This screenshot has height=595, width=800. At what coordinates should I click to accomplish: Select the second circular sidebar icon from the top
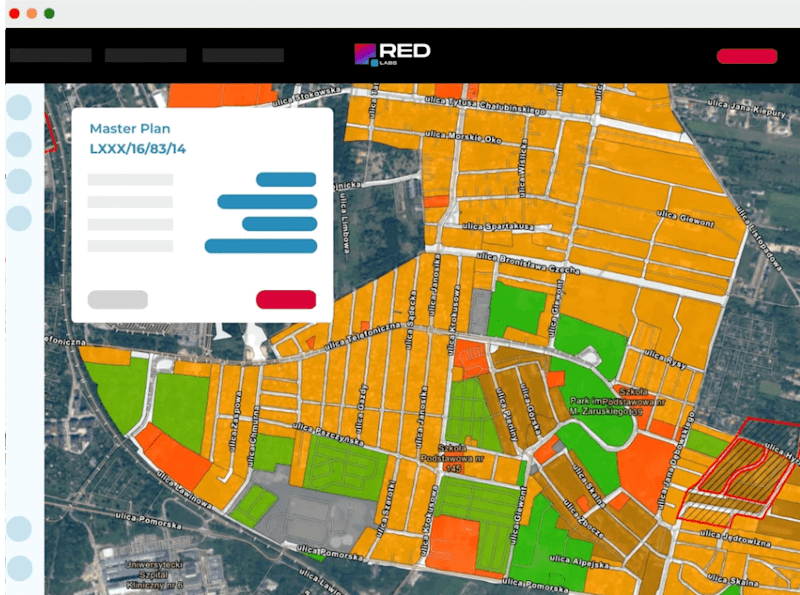(x=19, y=144)
